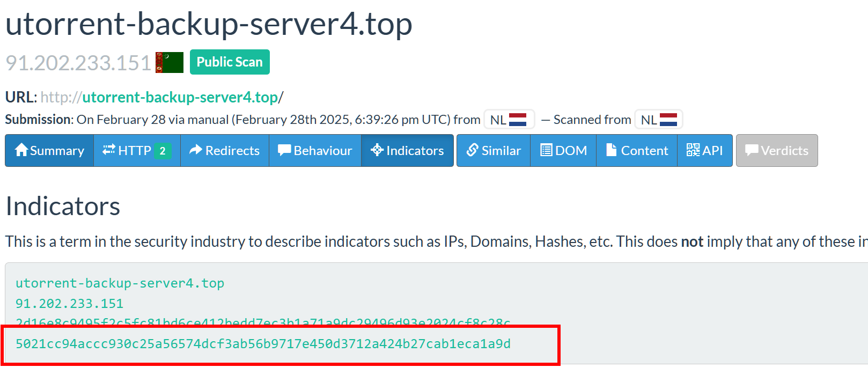This screenshot has height=382, width=868.
Task: Click the list icon on DOM
Action: pos(546,150)
